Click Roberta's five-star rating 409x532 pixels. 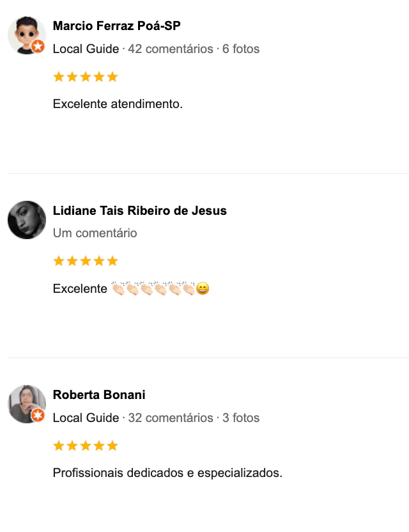click(86, 446)
